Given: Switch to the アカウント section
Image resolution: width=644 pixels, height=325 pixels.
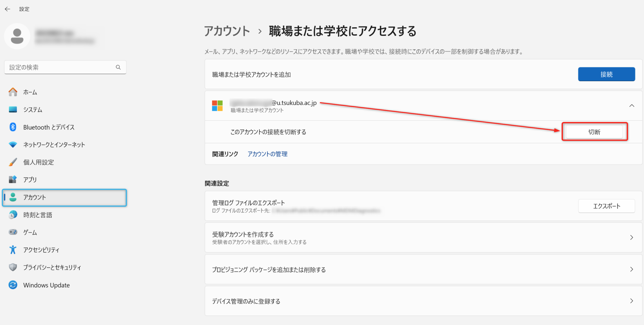Looking at the screenshot, I should click(x=35, y=197).
